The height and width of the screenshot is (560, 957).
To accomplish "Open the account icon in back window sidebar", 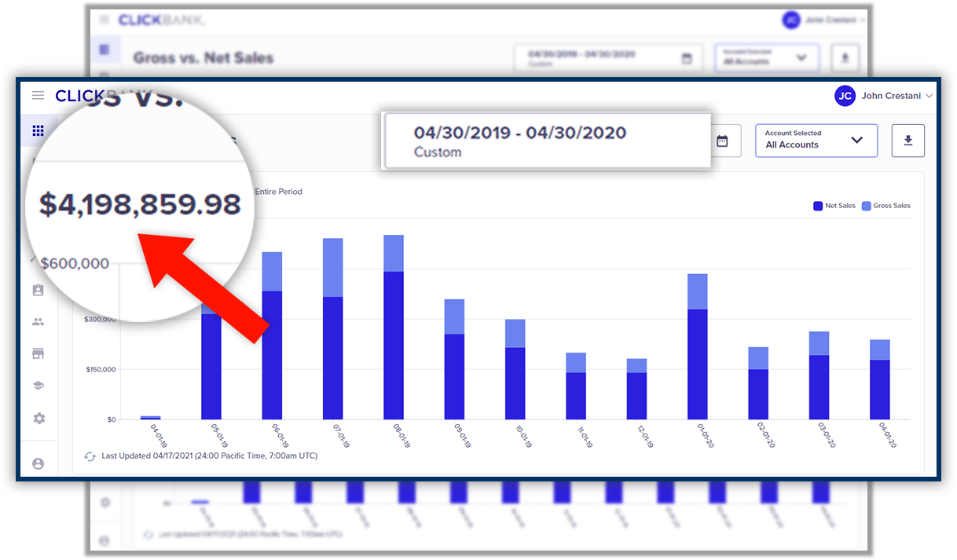I will (x=104, y=540).
